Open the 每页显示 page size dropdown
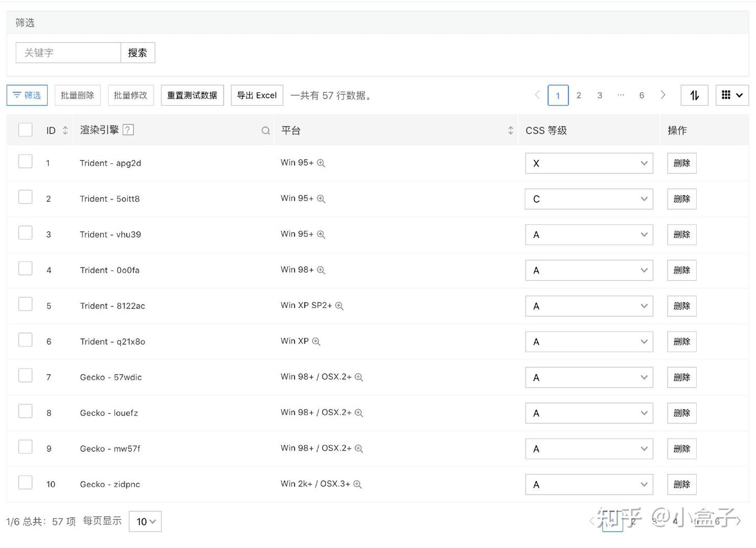This screenshot has height=548, width=756. pos(145,522)
